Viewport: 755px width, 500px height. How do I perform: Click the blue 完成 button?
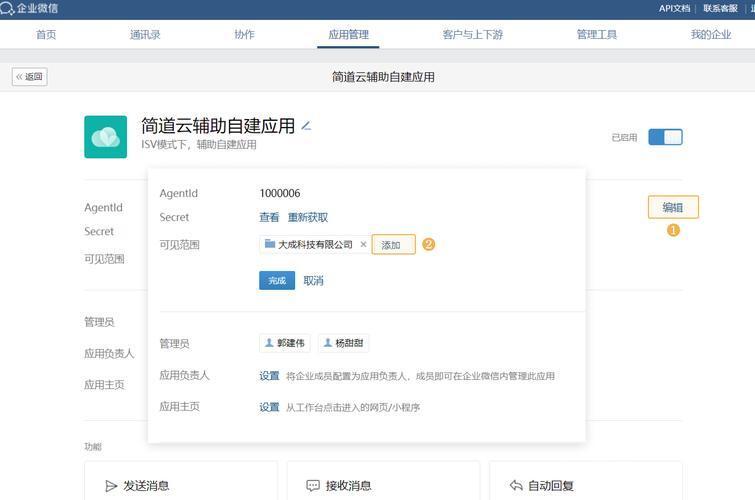[277, 280]
